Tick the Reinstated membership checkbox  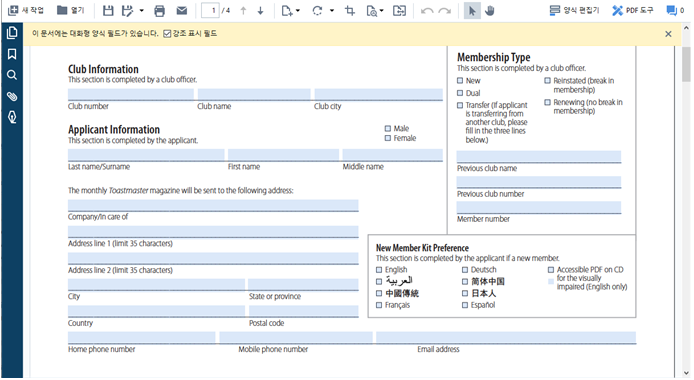(547, 81)
